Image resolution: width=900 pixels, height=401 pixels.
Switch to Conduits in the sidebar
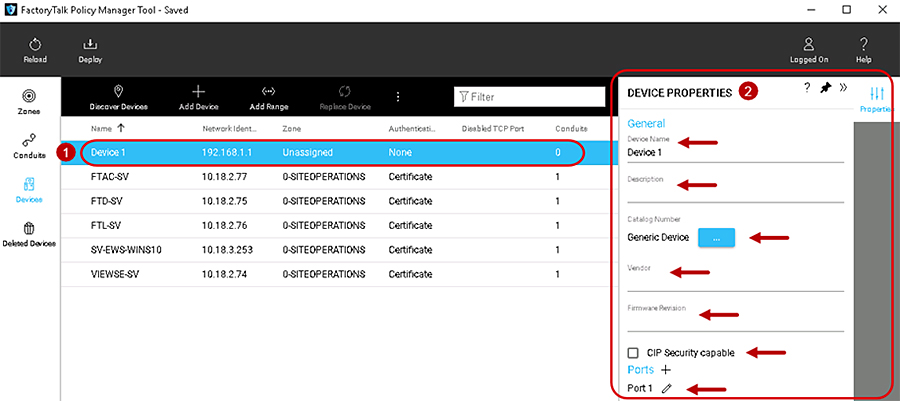coord(29,146)
